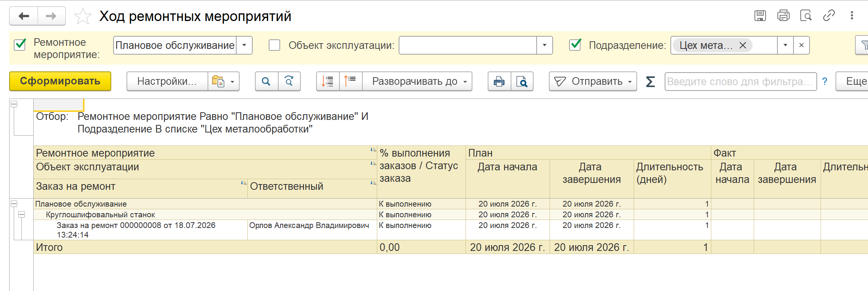868x291 pixels.
Task: Open the question mark filter help
Action: (x=824, y=81)
